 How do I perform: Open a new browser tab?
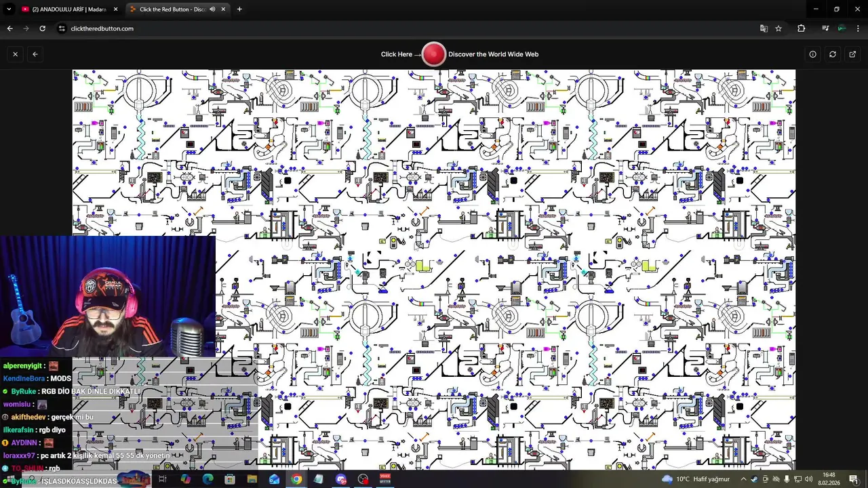[239, 9]
